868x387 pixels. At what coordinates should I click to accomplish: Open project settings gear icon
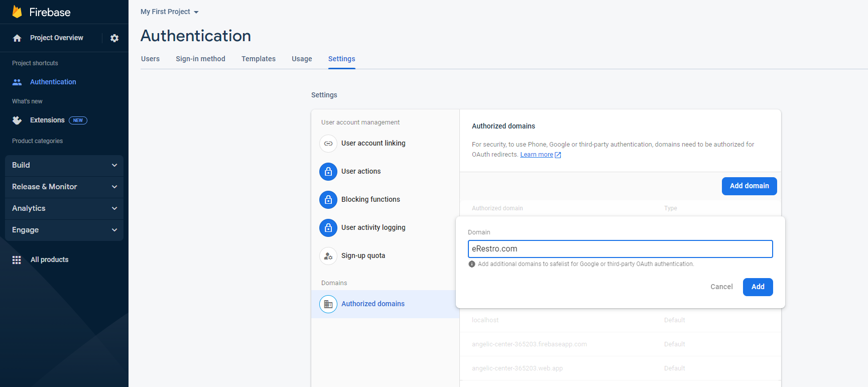(x=114, y=38)
